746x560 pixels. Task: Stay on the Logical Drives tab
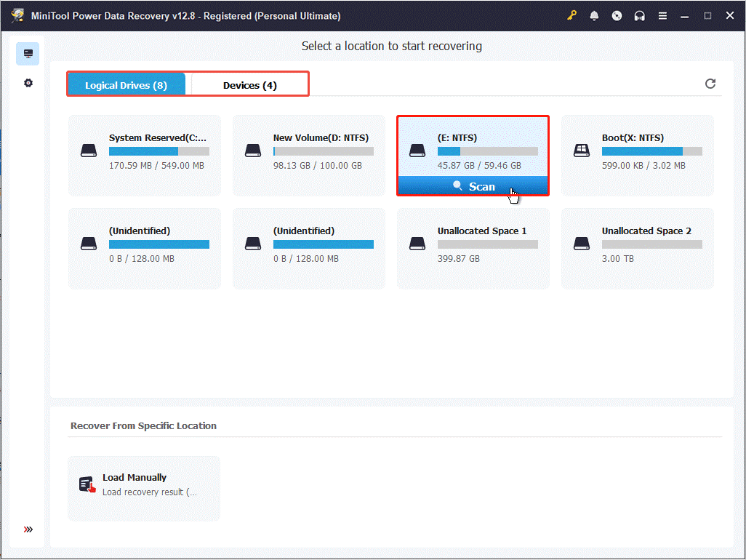pos(126,84)
